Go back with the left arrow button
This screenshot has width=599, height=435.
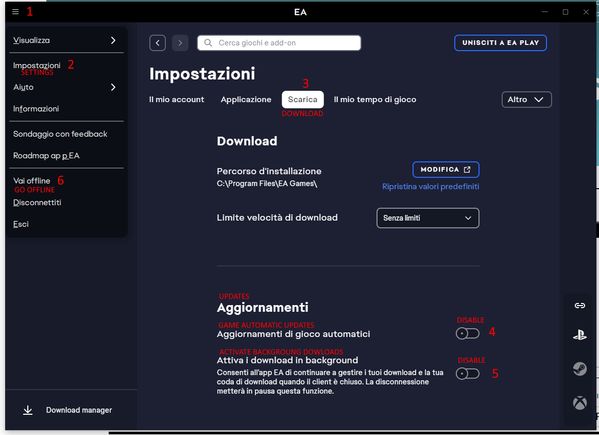click(x=157, y=43)
